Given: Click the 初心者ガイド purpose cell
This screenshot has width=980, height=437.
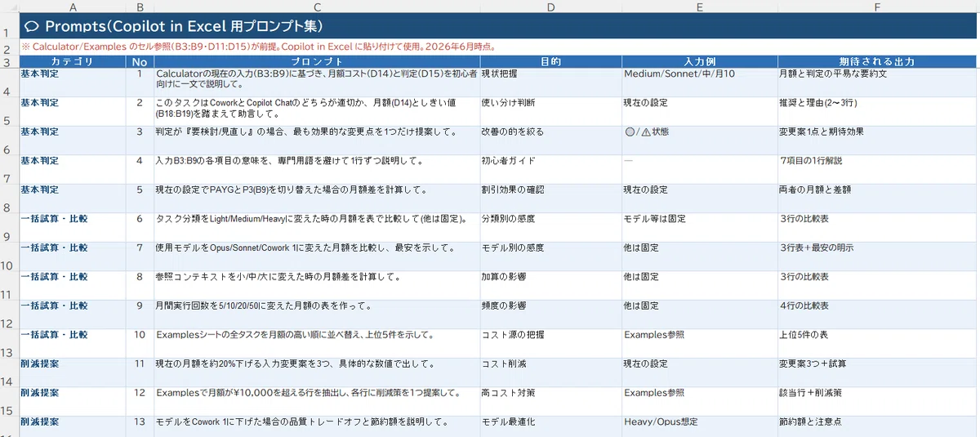Looking at the screenshot, I should [x=550, y=170].
